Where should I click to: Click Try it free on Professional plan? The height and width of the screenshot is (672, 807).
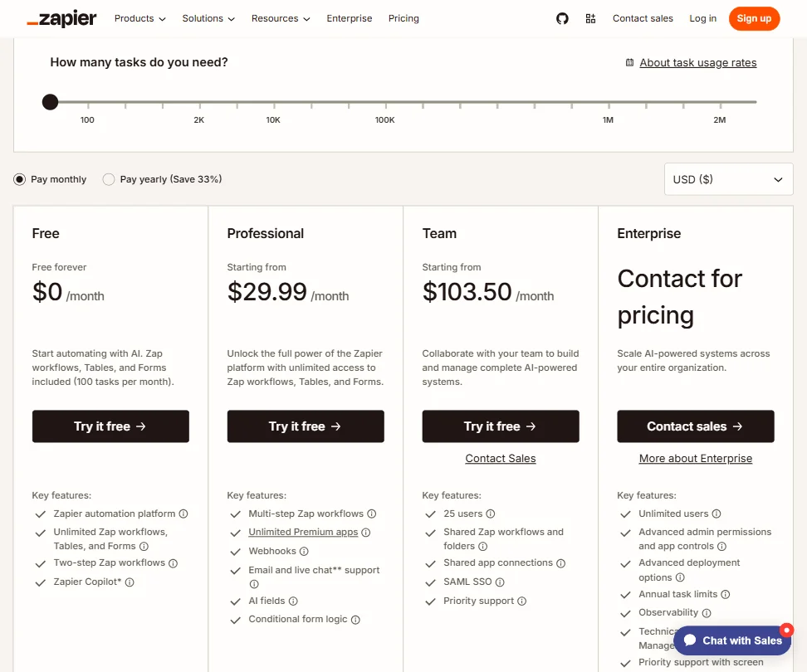coord(306,426)
